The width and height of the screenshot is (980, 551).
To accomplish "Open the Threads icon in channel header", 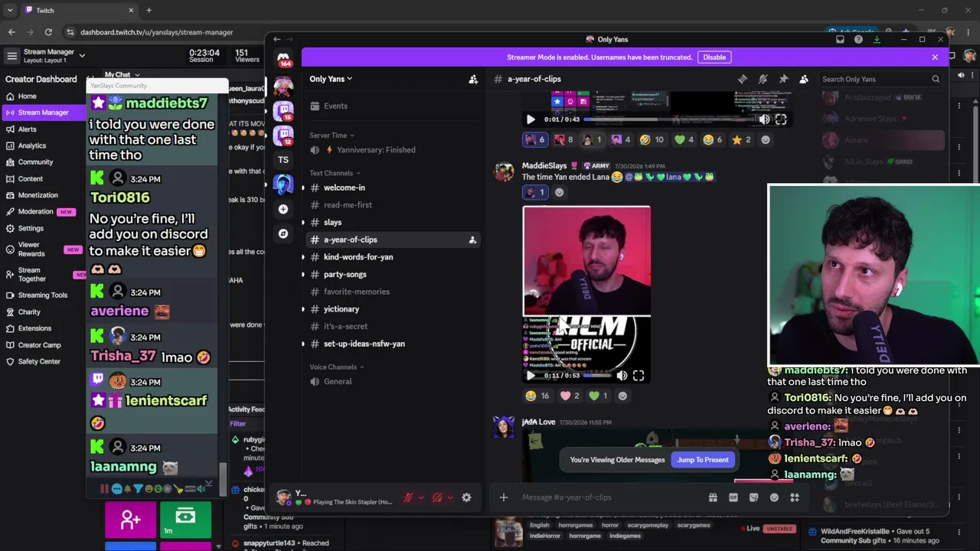I will pos(743,79).
